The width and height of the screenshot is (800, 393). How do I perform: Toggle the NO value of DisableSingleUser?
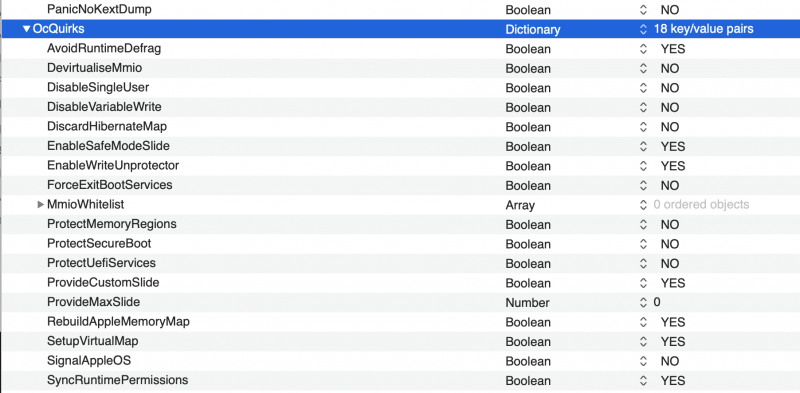tap(669, 88)
